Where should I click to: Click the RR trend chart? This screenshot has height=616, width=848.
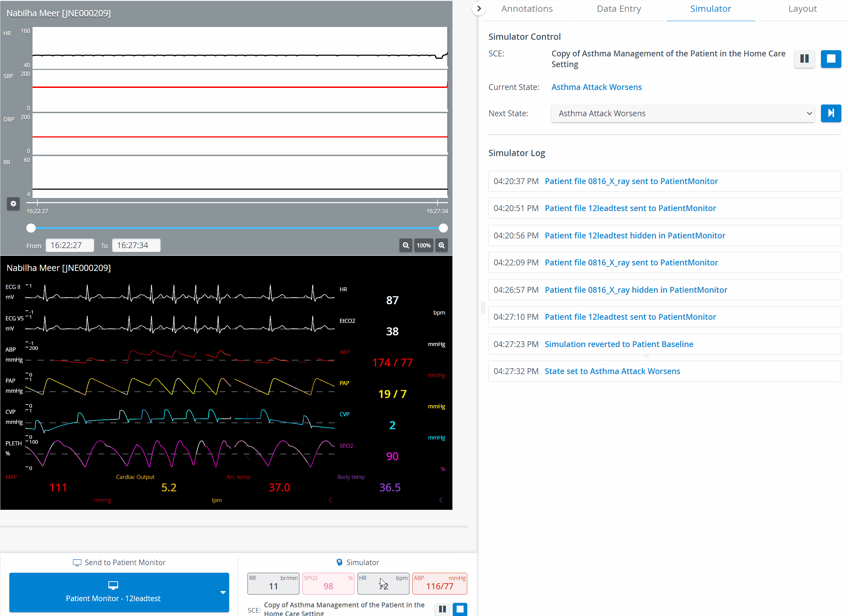pos(240,177)
